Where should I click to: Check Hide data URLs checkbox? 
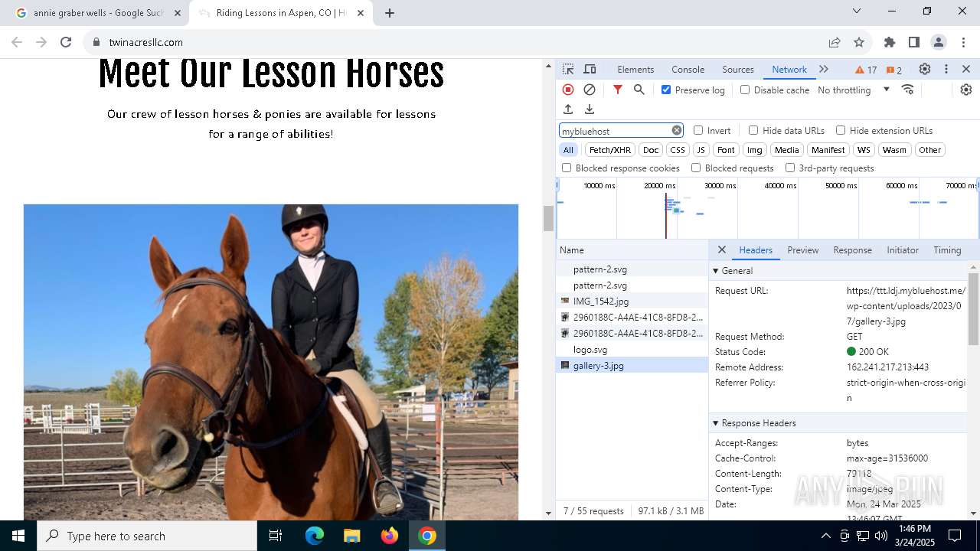pyautogui.click(x=753, y=130)
